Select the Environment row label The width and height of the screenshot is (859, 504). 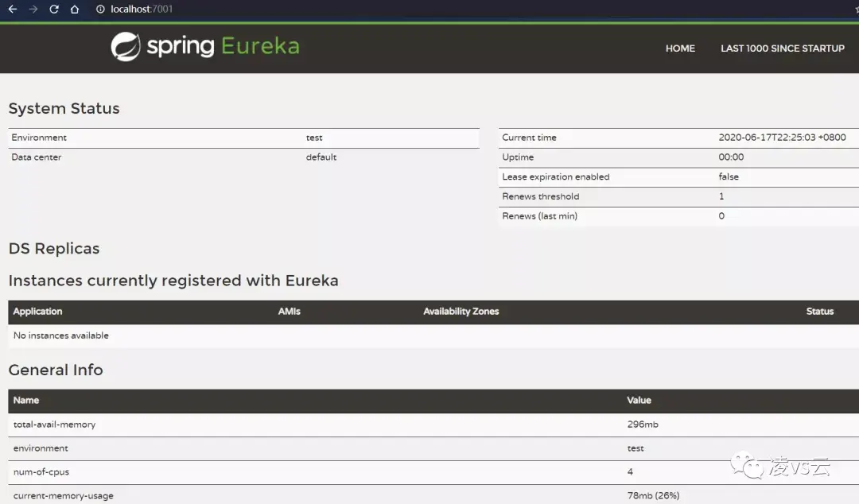[39, 138]
